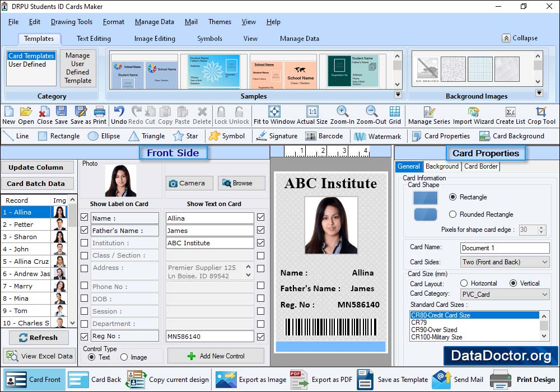Viewport: 560px width, 392px height.
Task: Open the toolbar's Card Properties tool
Action: [x=441, y=136]
